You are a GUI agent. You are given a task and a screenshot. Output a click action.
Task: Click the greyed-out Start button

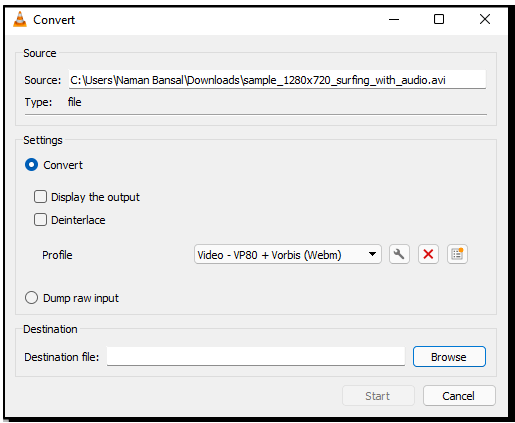tap(378, 396)
